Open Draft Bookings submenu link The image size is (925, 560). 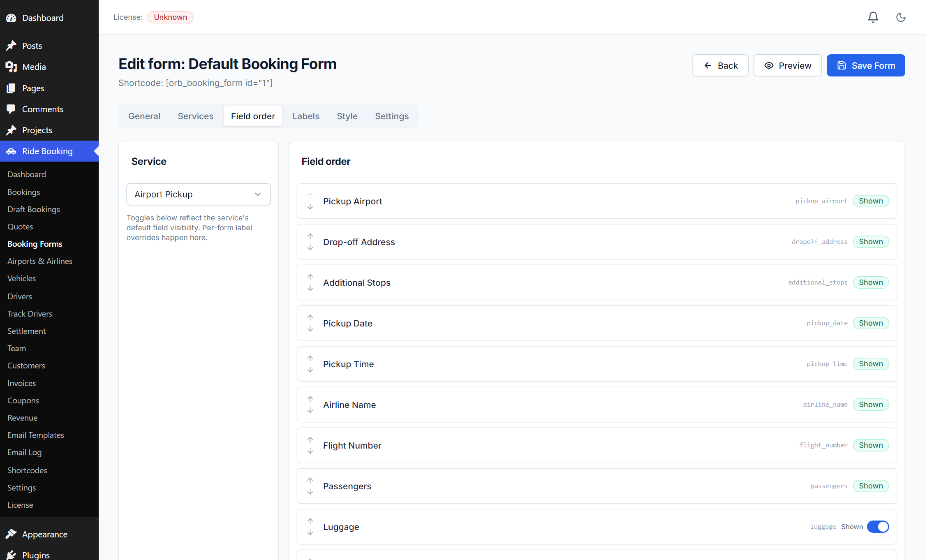tap(34, 209)
